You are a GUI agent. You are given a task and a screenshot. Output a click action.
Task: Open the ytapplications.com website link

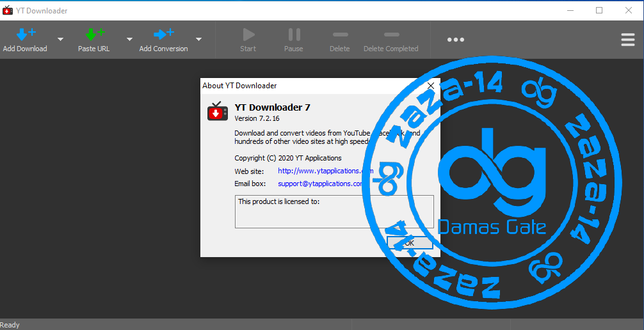click(x=325, y=171)
